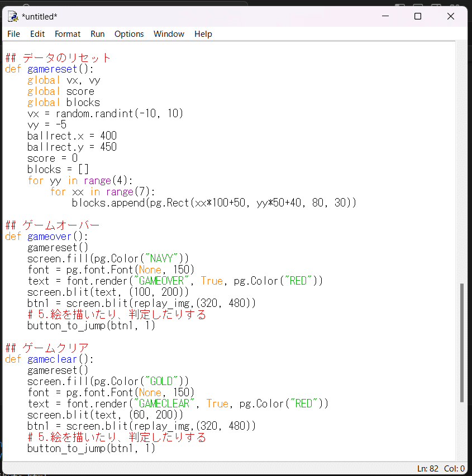
Task: Maximize the untitled editor window
Action: coord(418,16)
